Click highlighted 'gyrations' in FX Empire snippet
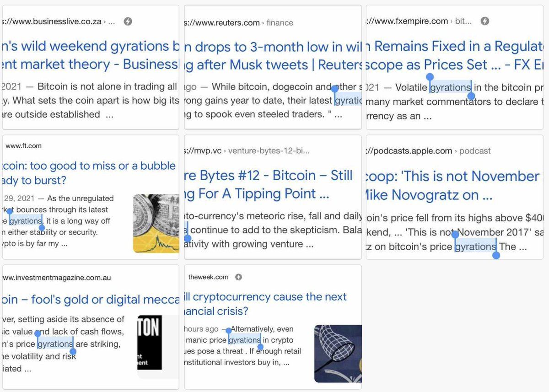Viewport: 549px width, 392px height. tap(450, 87)
